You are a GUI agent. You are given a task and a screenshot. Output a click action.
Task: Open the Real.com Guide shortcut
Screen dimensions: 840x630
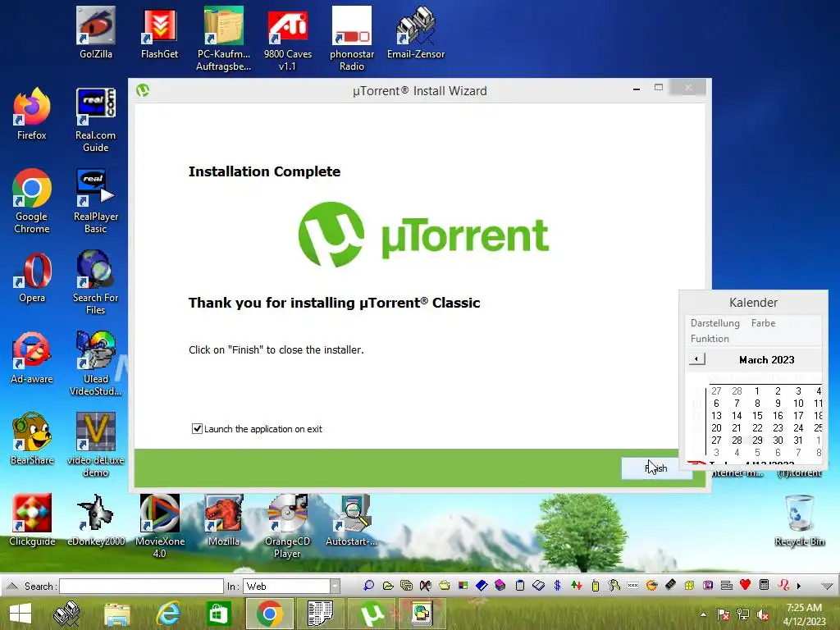click(95, 121)
